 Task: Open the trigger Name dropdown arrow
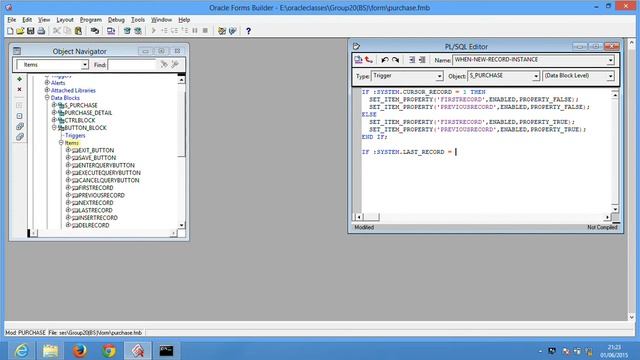(x=610, y=60)
